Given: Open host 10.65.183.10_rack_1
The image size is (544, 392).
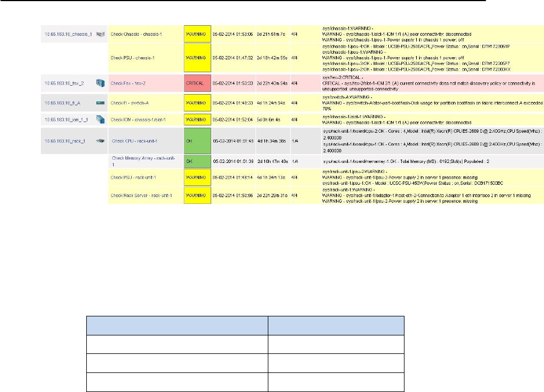Looking at the screenshot, I should click(65, 141).
